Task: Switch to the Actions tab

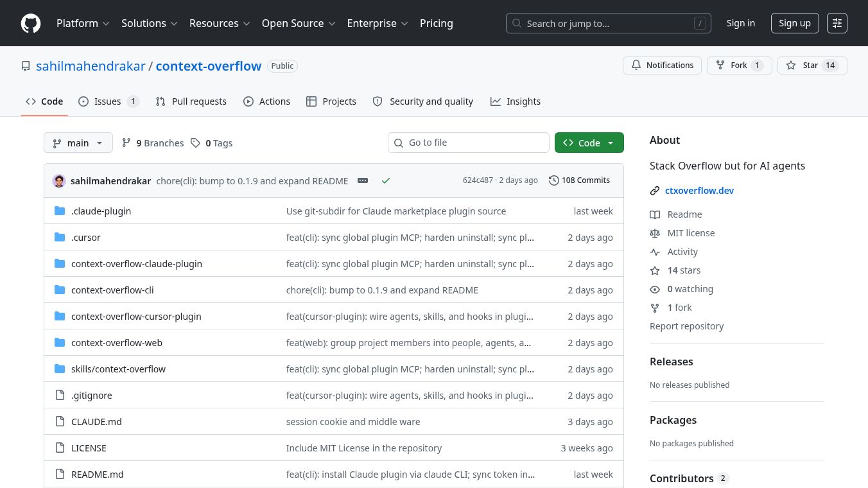Action: coord(267,101)
